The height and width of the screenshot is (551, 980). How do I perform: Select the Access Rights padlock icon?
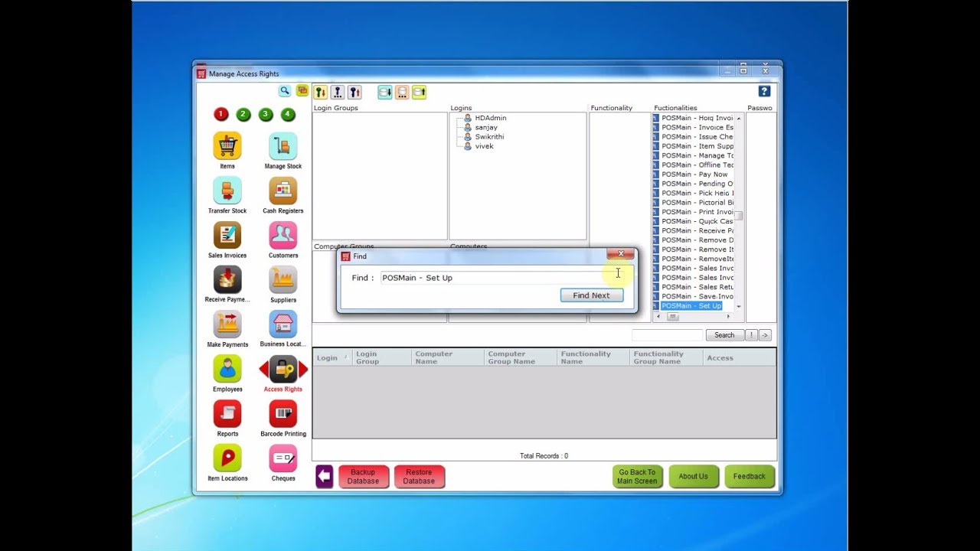(x=283, y=370)
